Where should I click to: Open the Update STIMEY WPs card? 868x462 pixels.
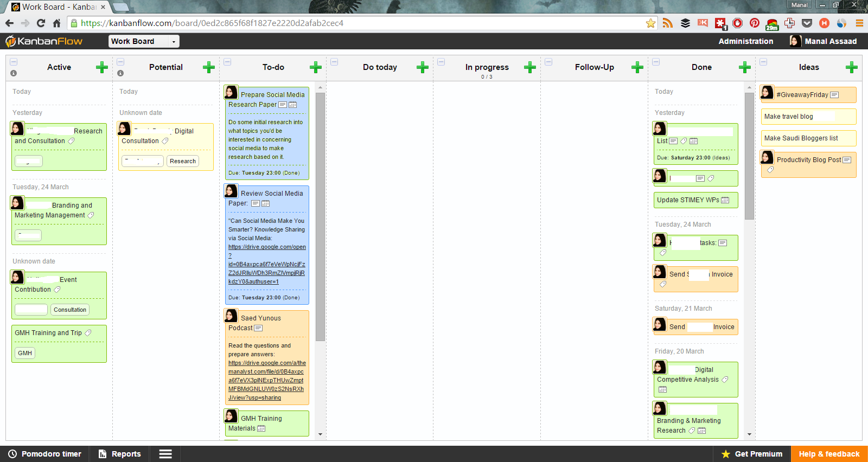695,200
